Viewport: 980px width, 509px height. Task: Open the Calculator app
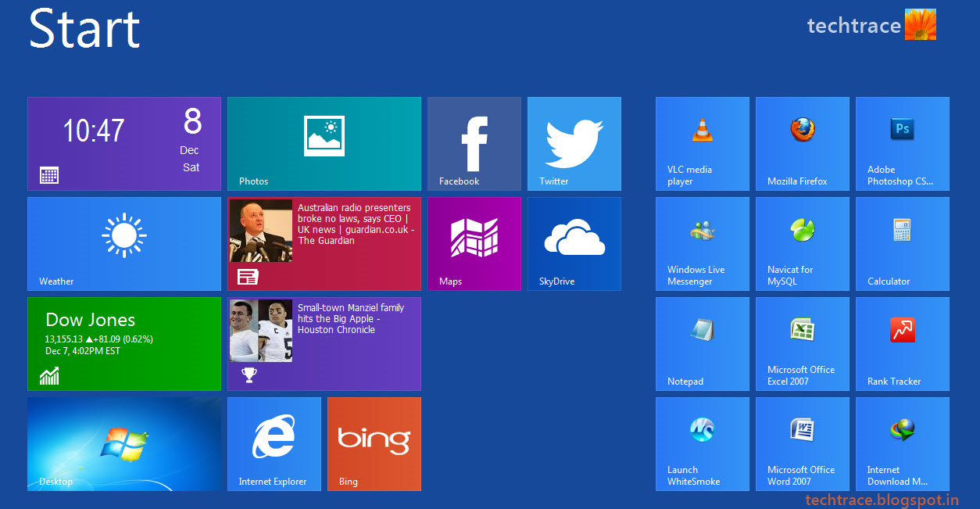tap(902, 244)
